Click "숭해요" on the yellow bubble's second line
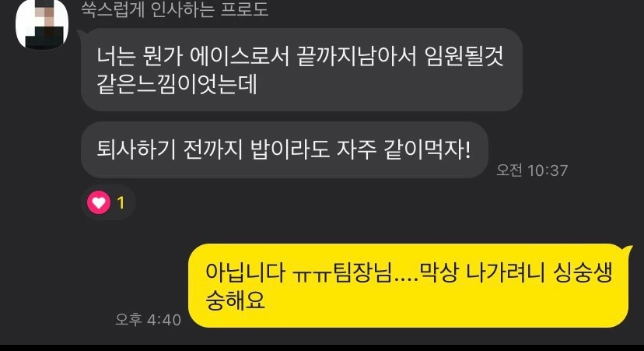Image resolution: width=644 pixels, height=351 pixels. coord(236,300)
